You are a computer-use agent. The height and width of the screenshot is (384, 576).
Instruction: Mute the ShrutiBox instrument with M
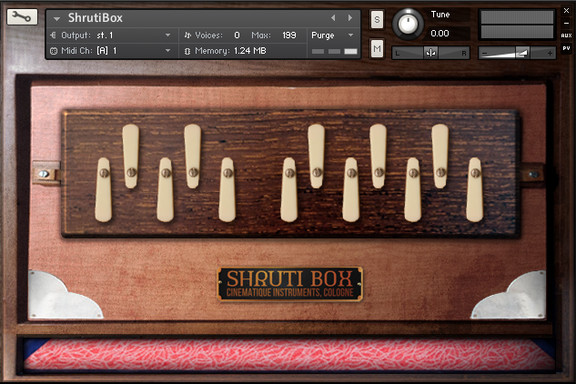[x=377, y=48]
